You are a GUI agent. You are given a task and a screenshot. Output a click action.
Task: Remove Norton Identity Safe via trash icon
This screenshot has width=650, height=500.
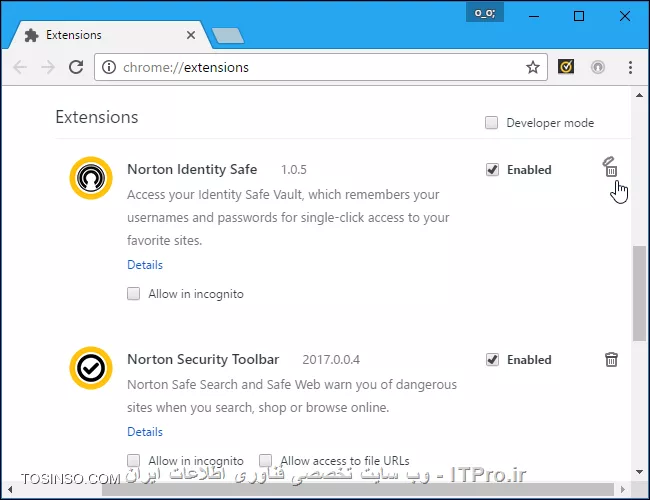(x=611, y=167)
